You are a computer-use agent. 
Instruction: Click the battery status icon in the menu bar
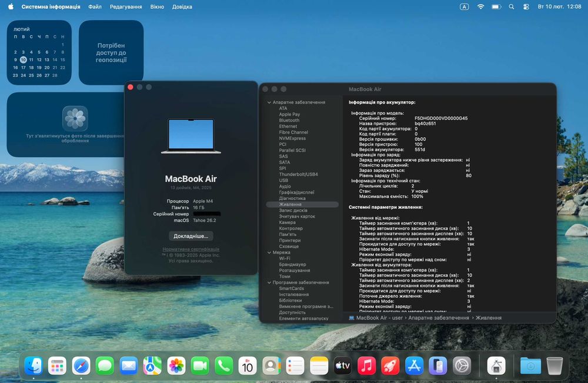pos(496,6)
